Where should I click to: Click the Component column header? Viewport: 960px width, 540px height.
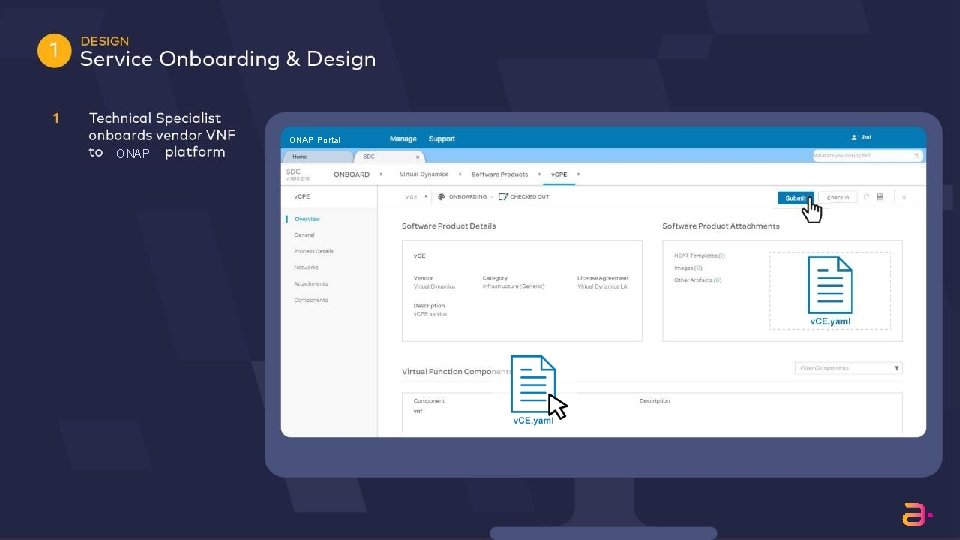[429, 401]
